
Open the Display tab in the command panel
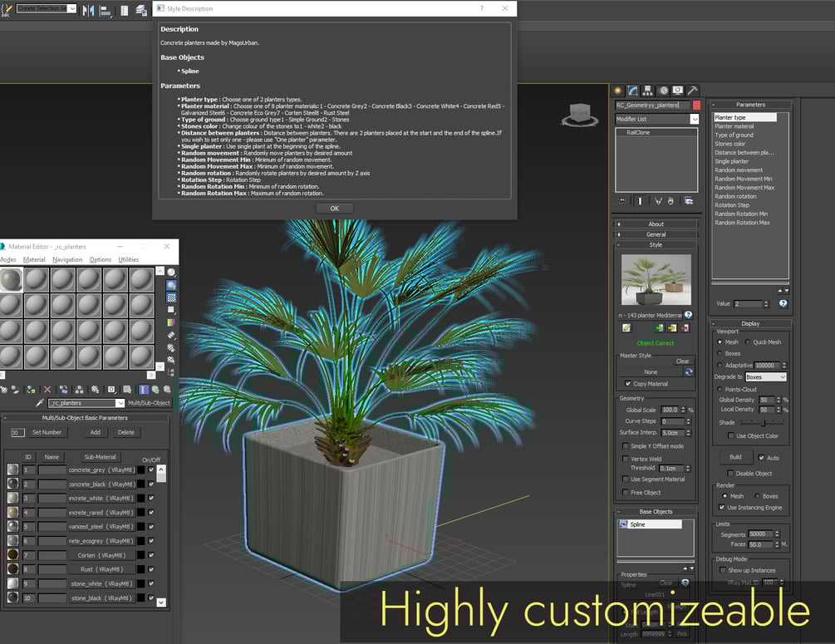tap(678, 91)
